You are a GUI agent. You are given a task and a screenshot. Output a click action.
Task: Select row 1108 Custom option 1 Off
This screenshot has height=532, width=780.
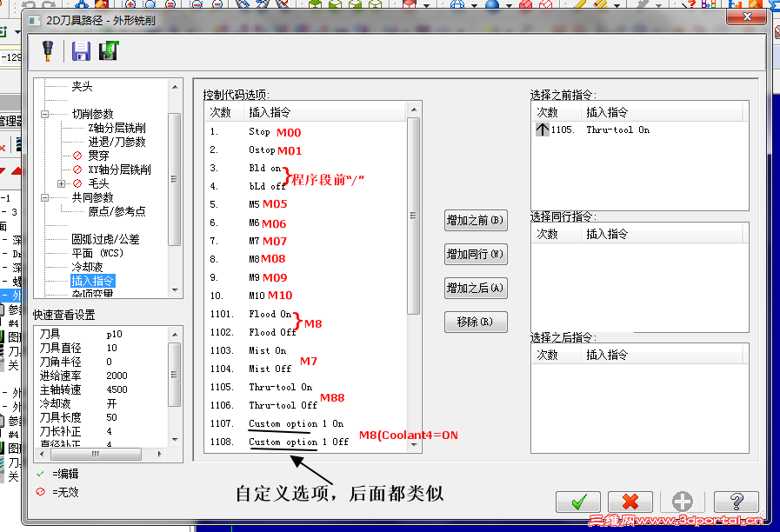pyautogui.click(x=305, y=442)
